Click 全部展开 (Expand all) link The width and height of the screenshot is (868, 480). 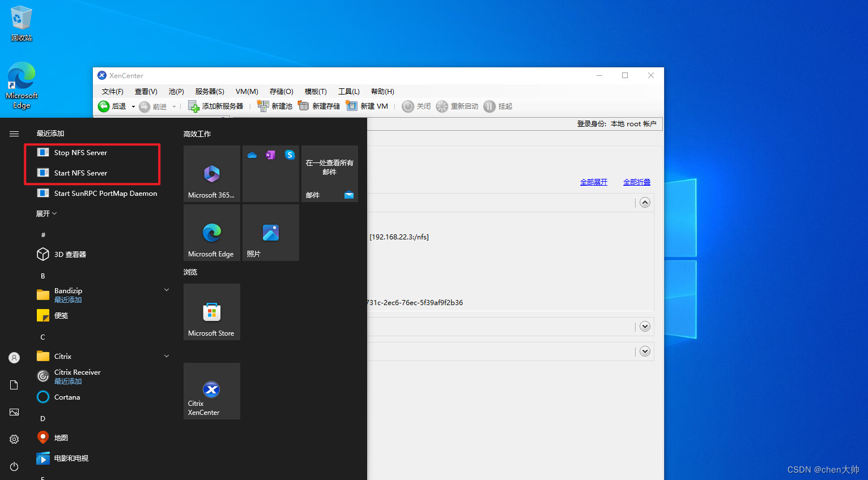coord(594,182)
